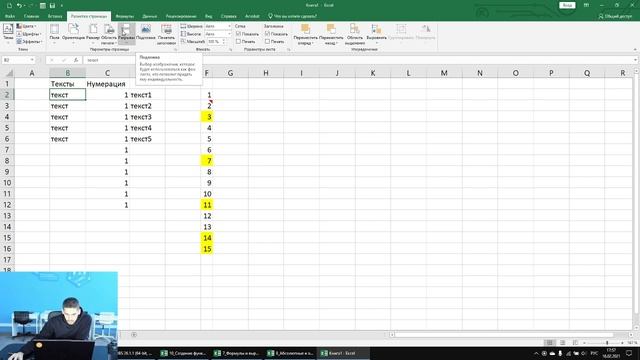Viewport: 640px width, 360px height.
Task: Click Bring Forward (Переместить вперед) button
Action: click(305, 34)
